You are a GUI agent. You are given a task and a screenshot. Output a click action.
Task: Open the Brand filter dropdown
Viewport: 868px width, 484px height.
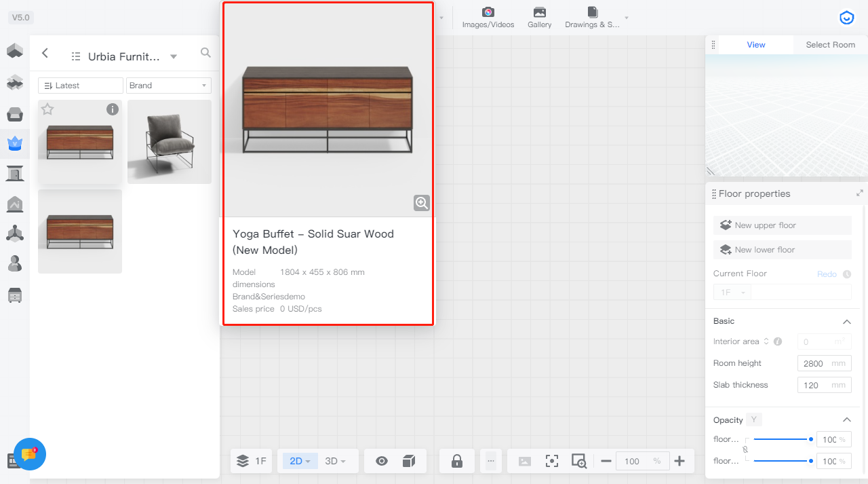click(168, 86)
